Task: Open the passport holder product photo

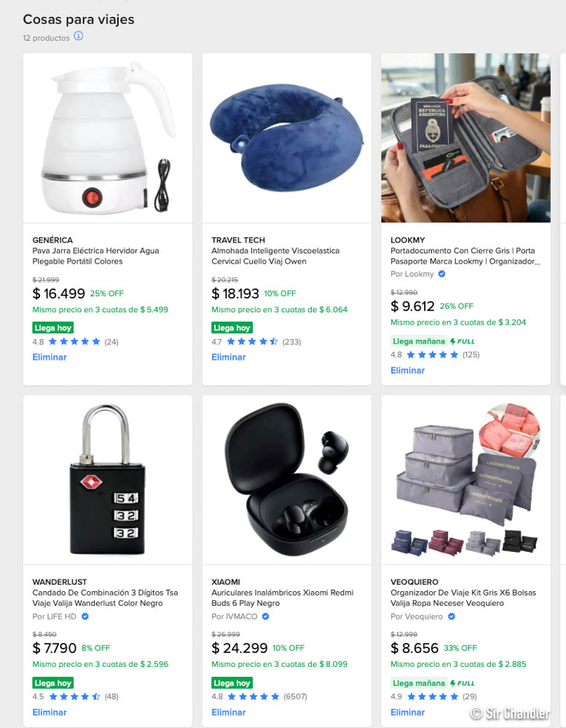Action: click(x=465, y=138)
